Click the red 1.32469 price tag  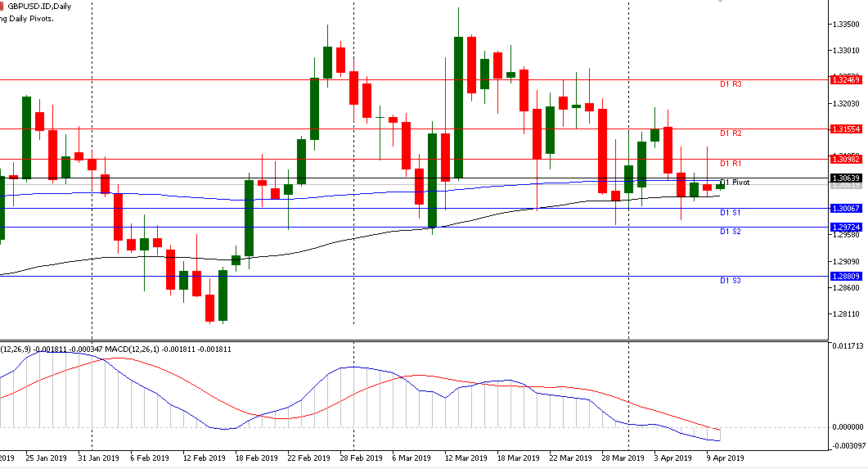(844, 79)
